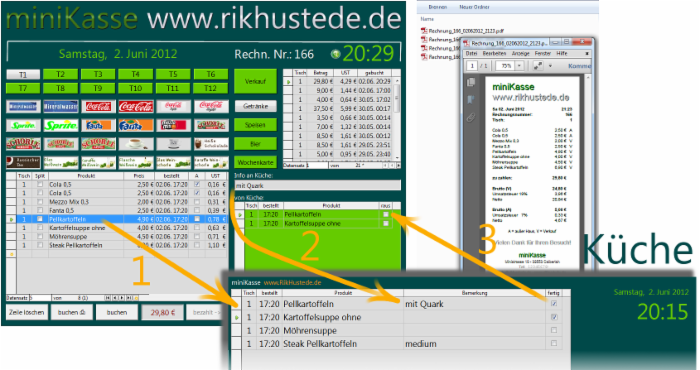Add a Mezzo Mix drink via its icon
Viewport: 700px width, 370px height.
coord(173,125)
